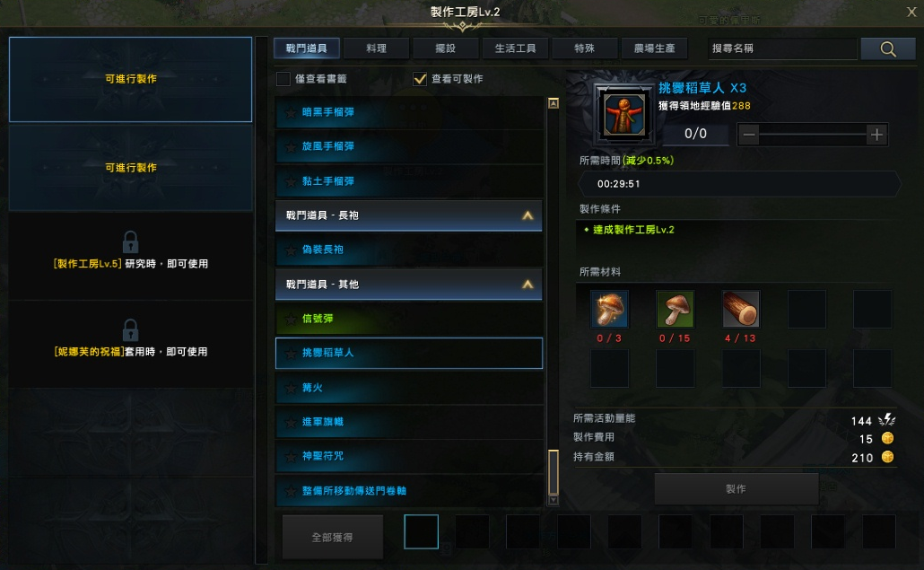Click the 製作 craft button
Screen dimensions: 924x570
(x=736, y=488)
